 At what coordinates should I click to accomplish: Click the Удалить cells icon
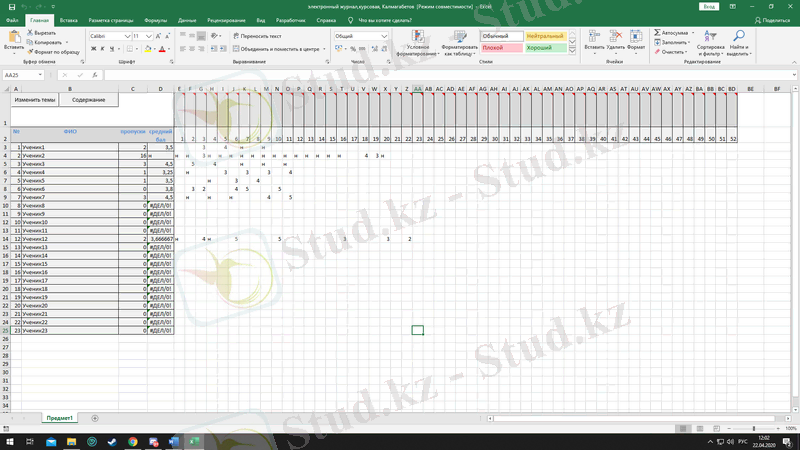[616, 36]
